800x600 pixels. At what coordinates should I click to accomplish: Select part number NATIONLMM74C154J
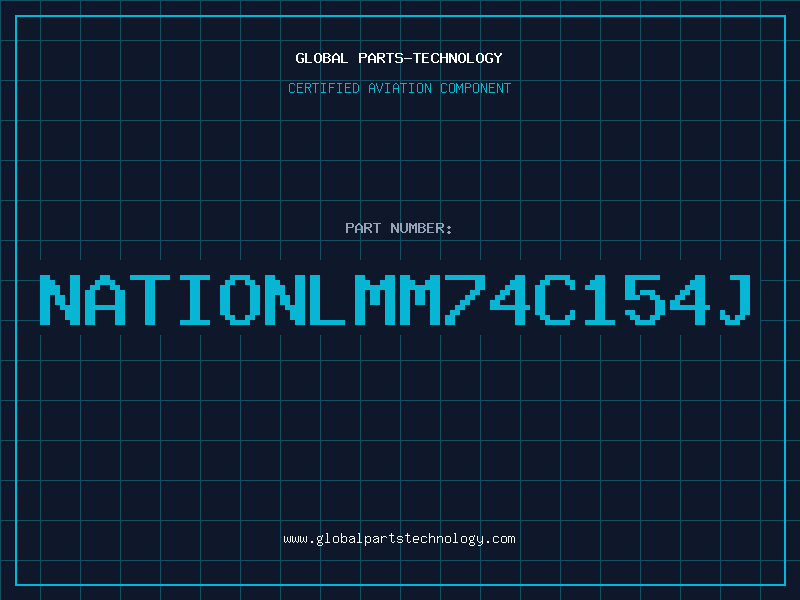(x=395, y=299)
